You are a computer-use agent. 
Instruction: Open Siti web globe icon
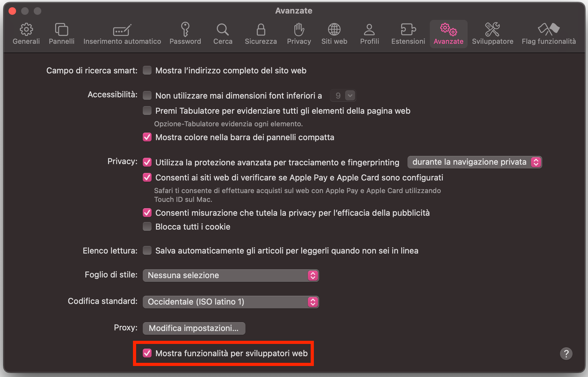coord(334,33)
